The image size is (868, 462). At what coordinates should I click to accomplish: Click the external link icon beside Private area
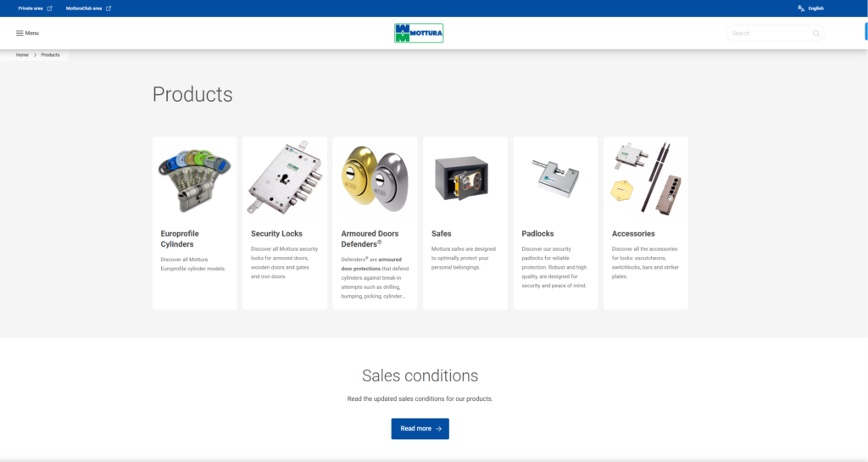pyautogui.click(x=50, y=8)
